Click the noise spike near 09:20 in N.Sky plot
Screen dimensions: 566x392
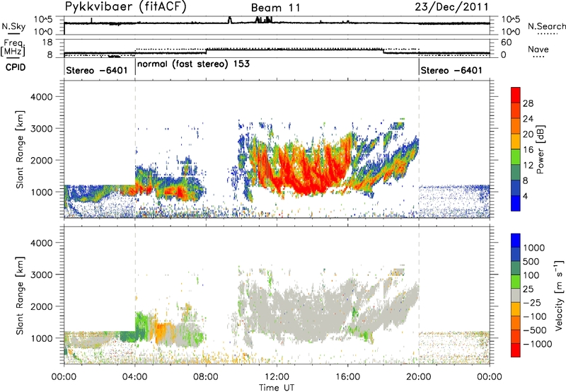pos(230,20)
